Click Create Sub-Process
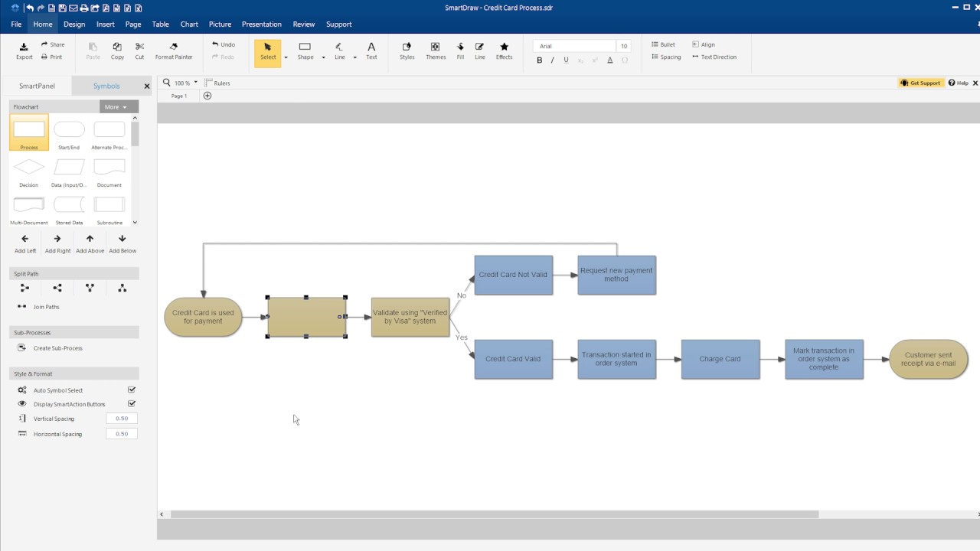Screen dimensions: 980x551 (x=51, y=348)
